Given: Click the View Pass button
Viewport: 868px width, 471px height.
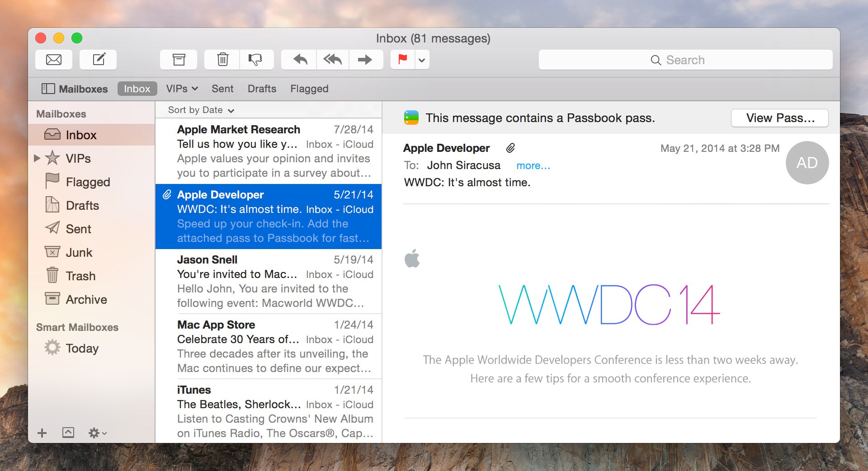Looking at the screenshot, I should 779,118.
